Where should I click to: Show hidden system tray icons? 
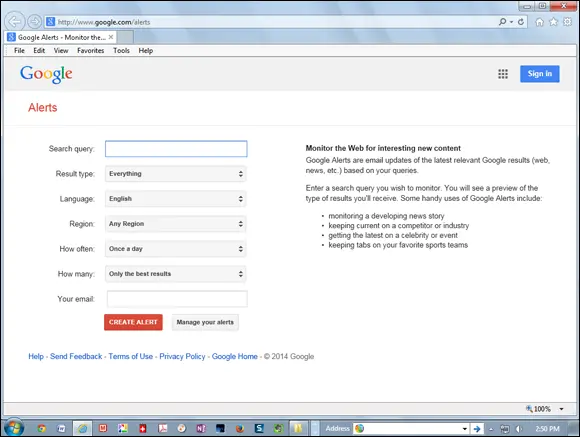tap(491, 429)
